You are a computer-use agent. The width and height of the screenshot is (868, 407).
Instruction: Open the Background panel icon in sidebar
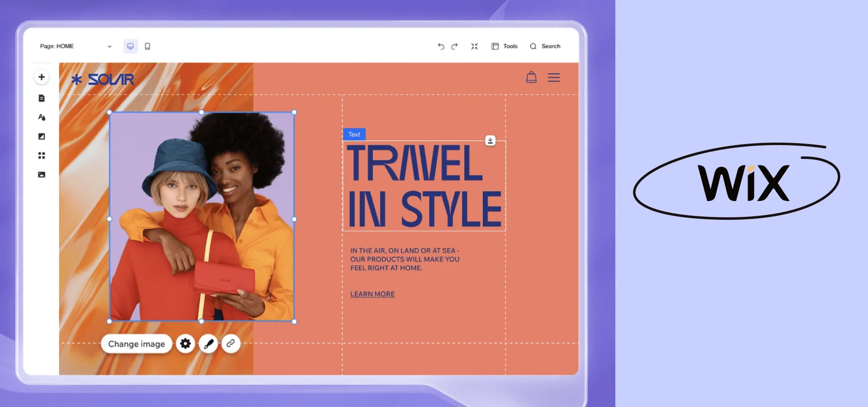coord(42,136)
